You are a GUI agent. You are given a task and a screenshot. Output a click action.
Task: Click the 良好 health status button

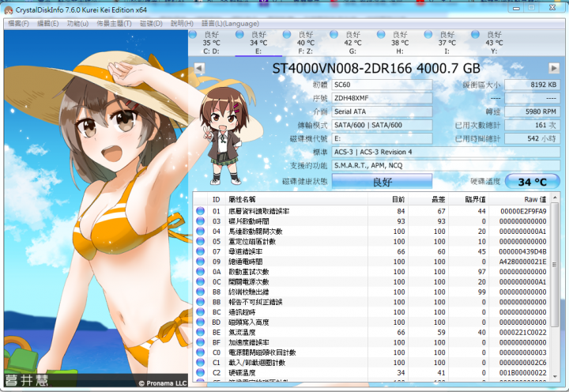382,182
